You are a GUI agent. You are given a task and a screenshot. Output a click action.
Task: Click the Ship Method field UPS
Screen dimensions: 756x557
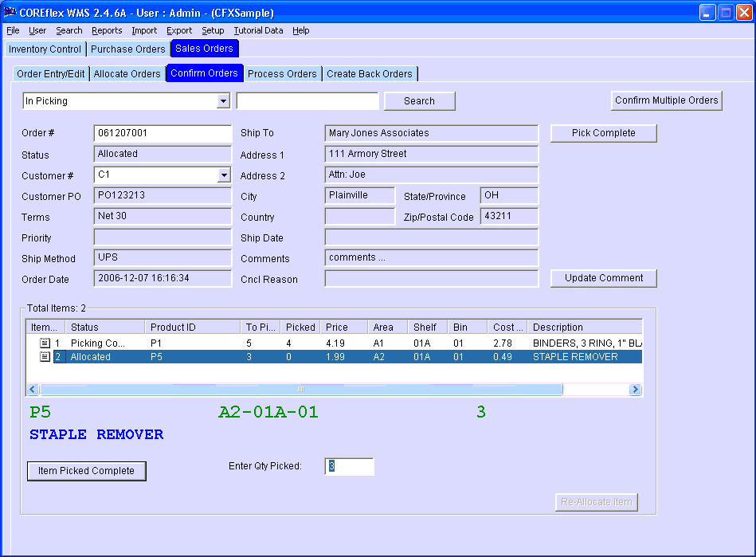point(163,258)
